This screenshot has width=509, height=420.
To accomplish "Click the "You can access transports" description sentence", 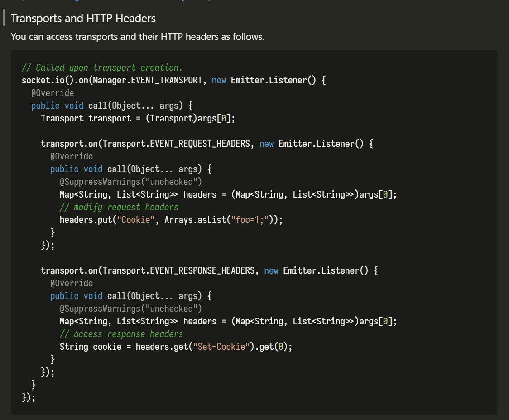I will (138, 36).
